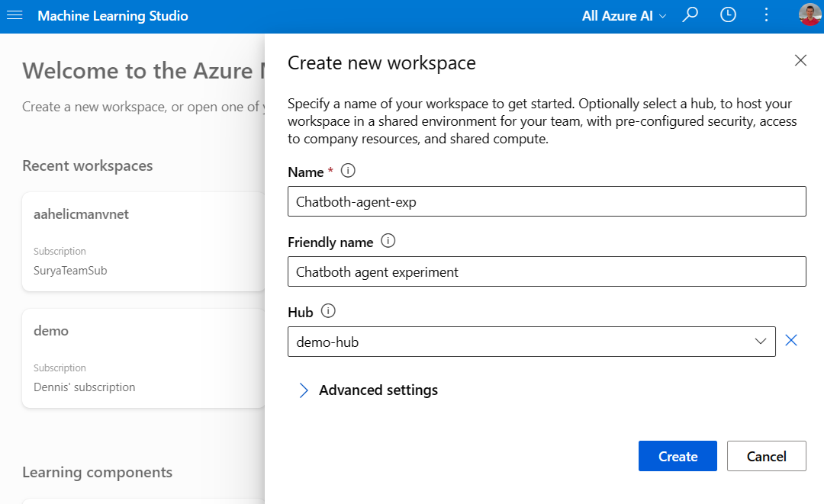Click the user profile avatar

807,14
